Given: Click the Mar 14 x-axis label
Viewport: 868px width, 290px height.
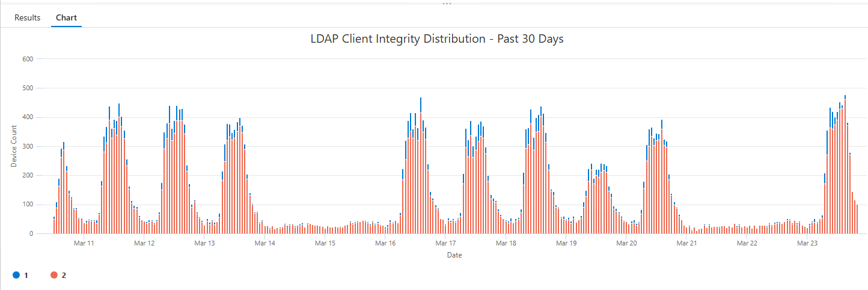Looking at the screenshot, I should [264, 244].
